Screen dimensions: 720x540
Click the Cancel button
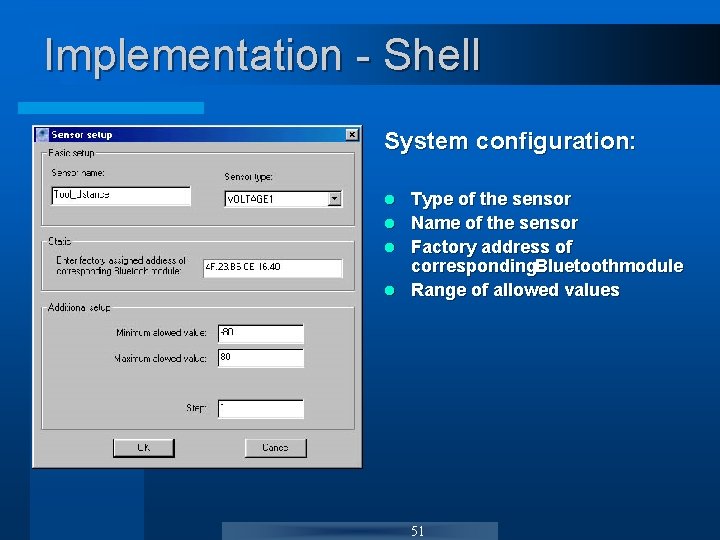[x=276, y=448]
